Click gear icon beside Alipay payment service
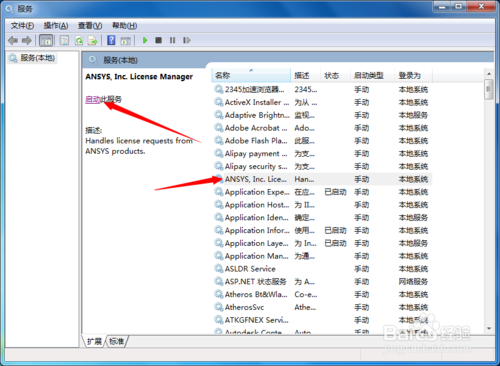This screenshot has width=500, height=366. [x=219, y=153]
